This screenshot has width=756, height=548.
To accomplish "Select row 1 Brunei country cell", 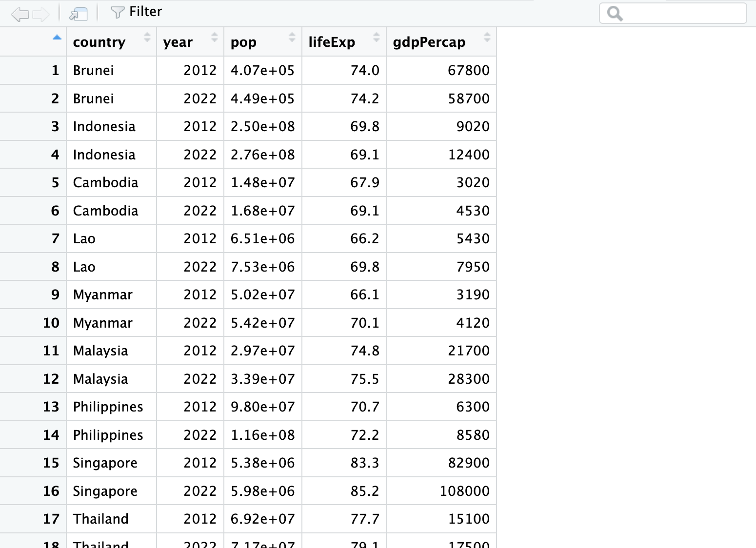I will pos(111,70).
